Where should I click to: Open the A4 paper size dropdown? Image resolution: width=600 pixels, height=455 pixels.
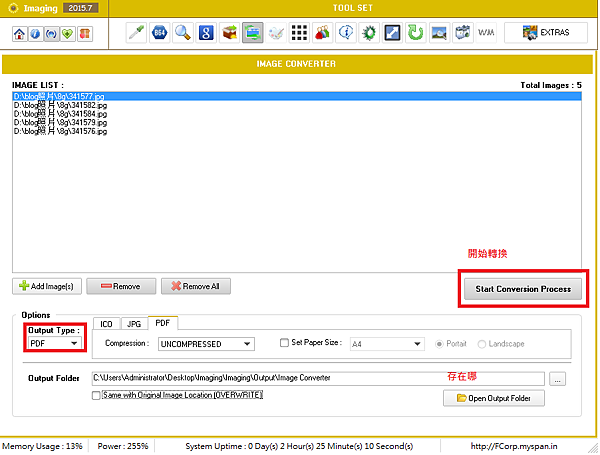click(x=387, y=344)
